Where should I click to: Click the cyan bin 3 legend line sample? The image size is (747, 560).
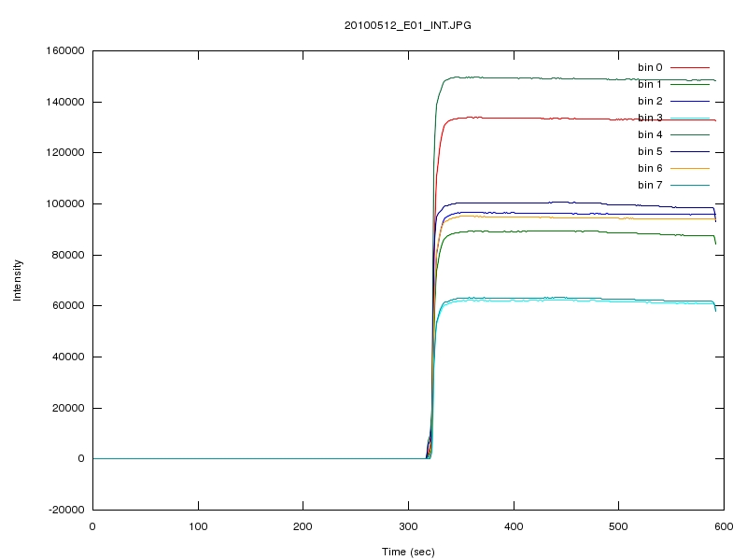coord(690,118)
